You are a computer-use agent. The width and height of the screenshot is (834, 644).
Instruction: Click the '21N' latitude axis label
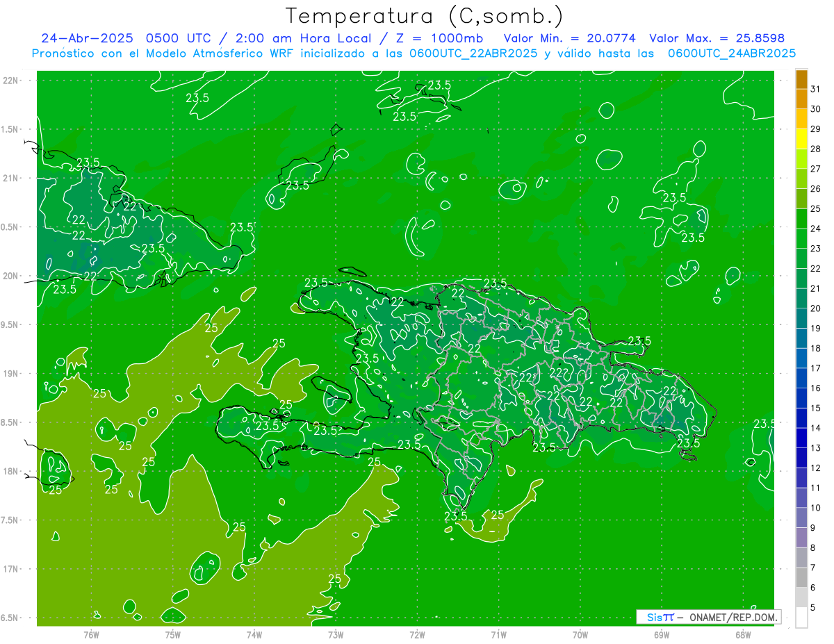click(x=10, y=179)
